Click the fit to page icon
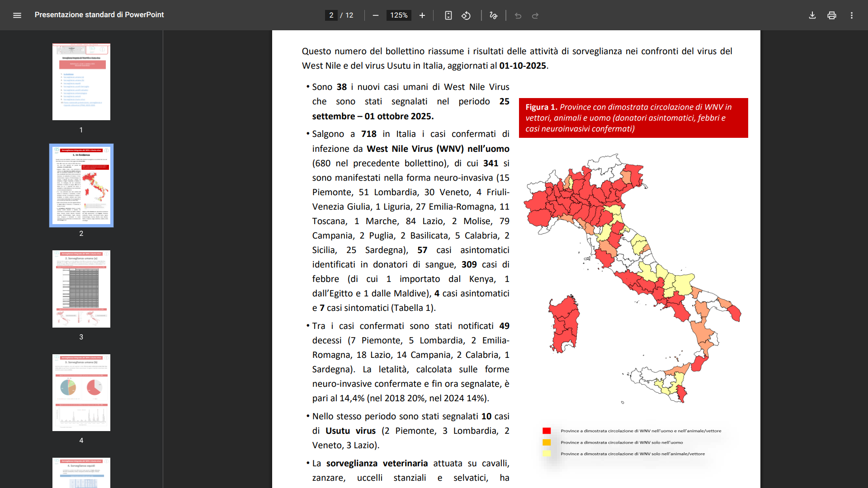 click(x=448, y=15)
